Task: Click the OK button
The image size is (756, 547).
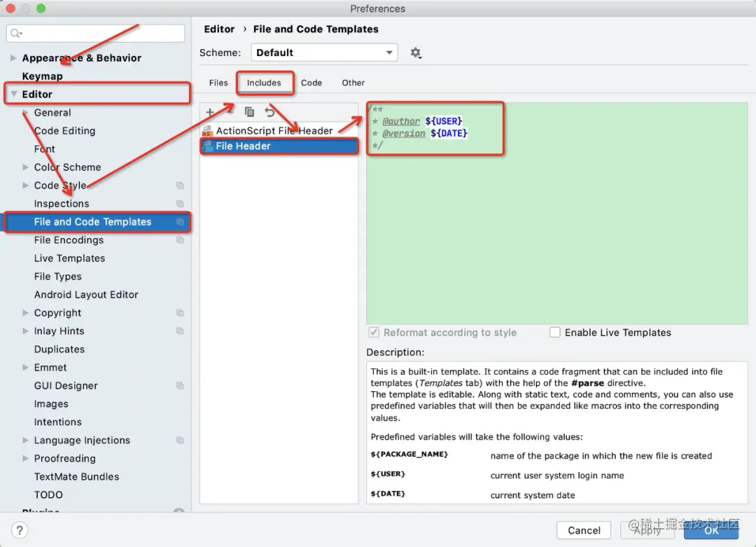Action: point(711,531)
